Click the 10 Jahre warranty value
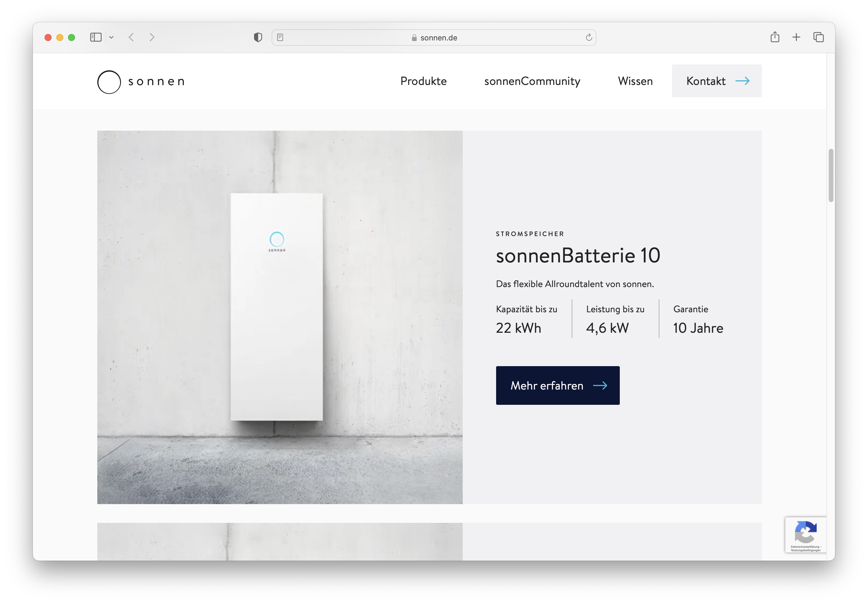868x604 pixels. [698, 328]
